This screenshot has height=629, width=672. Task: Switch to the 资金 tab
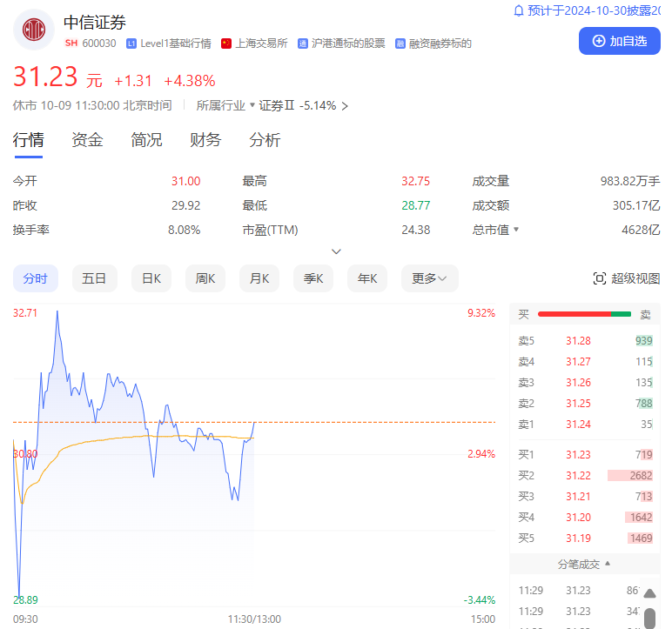pos(87,140)
